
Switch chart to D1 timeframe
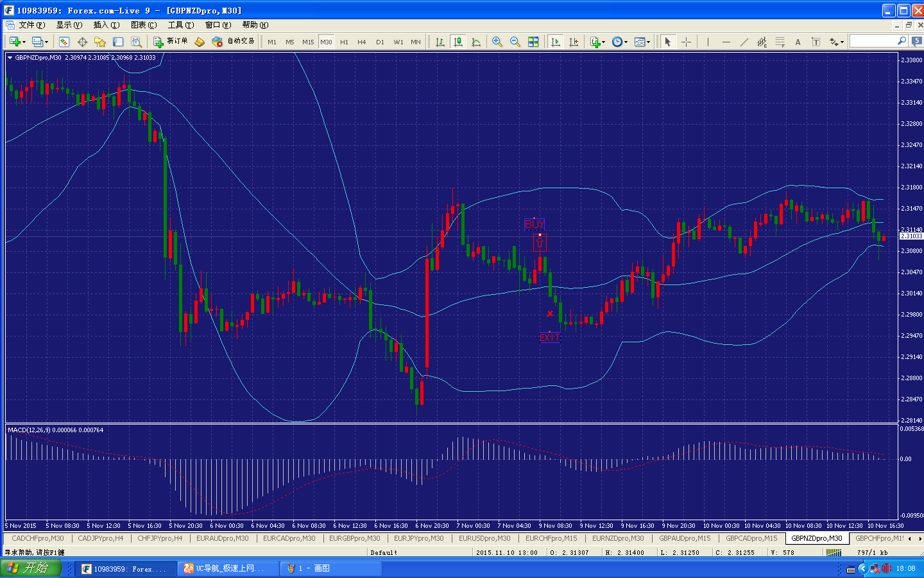(380, 42)
